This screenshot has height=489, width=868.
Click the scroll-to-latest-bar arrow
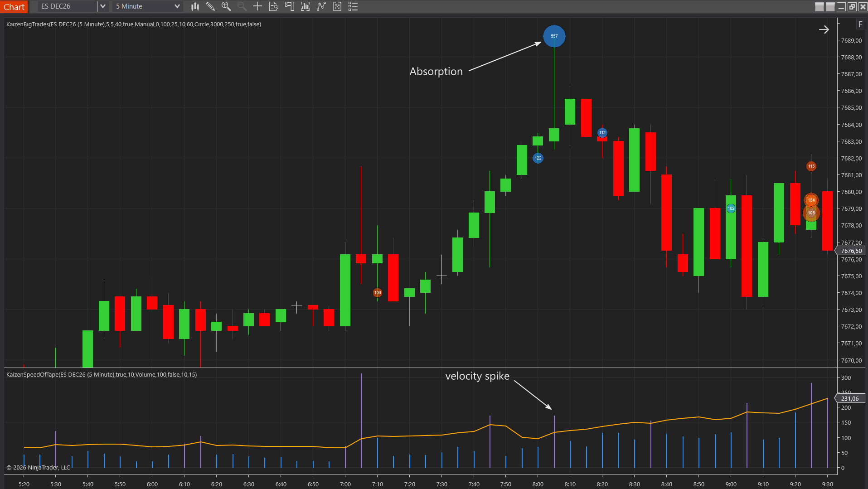(824, 29)
